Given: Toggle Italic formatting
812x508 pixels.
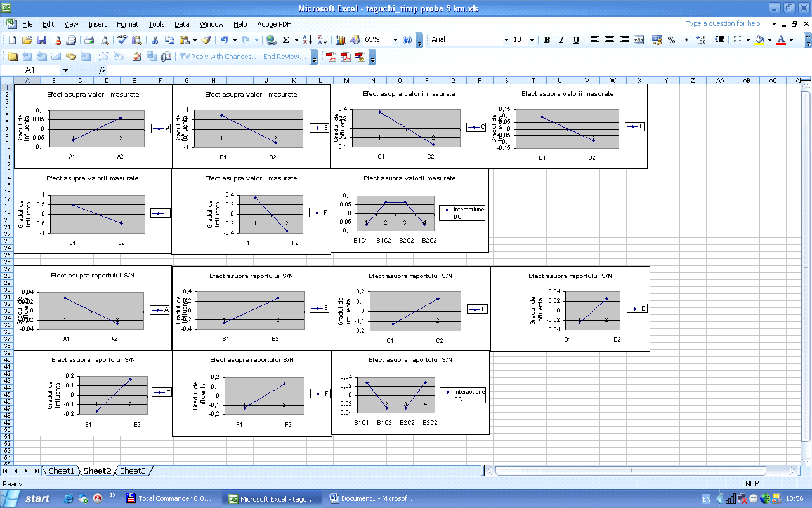Looking at the screenshot, I should 561,40.
